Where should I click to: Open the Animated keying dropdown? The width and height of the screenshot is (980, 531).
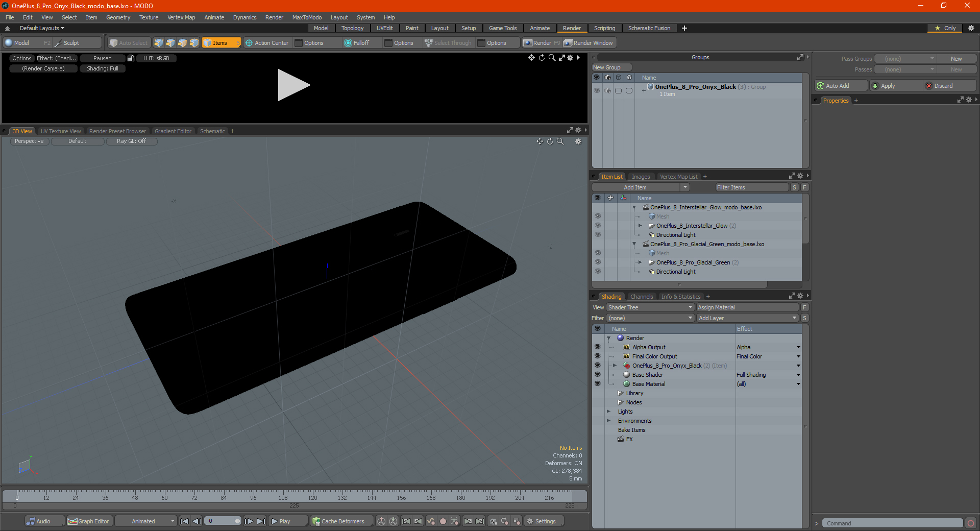click(146, 521)
